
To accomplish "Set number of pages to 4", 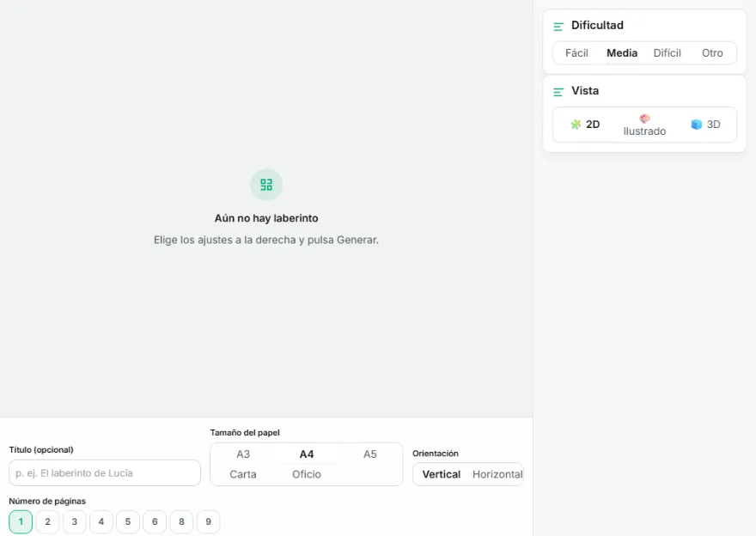I will [x=101, y=521].
